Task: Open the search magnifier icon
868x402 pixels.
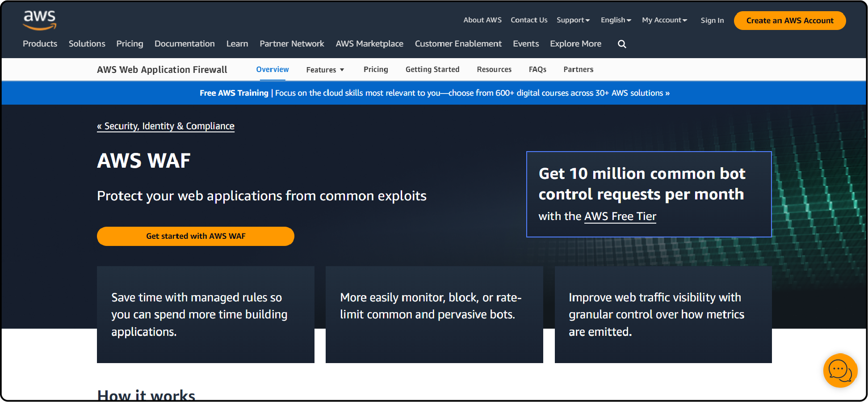Action: click(x=622, y=44)
